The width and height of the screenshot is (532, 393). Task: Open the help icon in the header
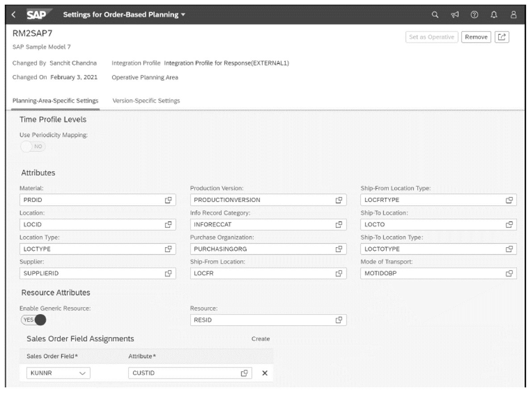pyautogui.click(x=474, y=15)
